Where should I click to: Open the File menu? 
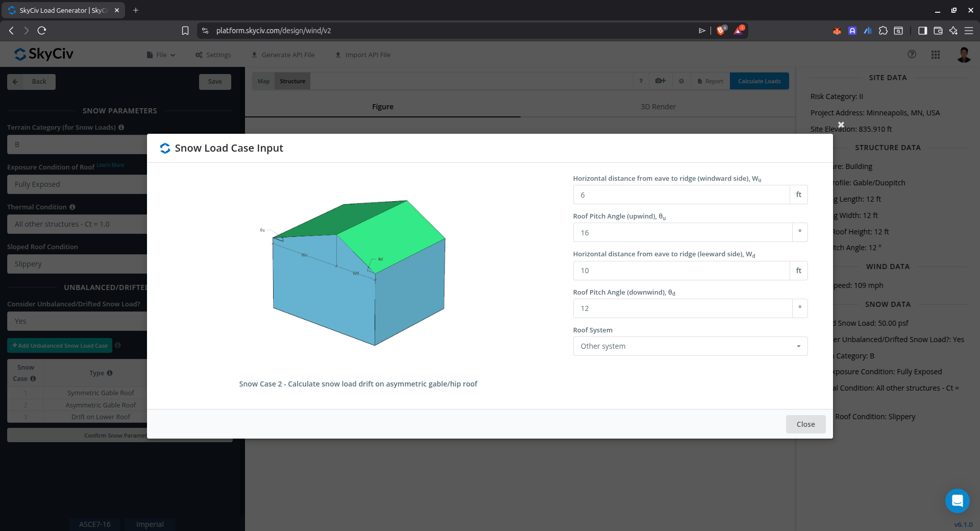(x=161, y=55)
